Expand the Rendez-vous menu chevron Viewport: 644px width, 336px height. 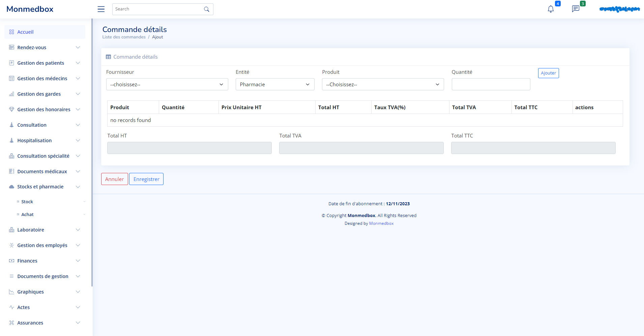(78, 48)
